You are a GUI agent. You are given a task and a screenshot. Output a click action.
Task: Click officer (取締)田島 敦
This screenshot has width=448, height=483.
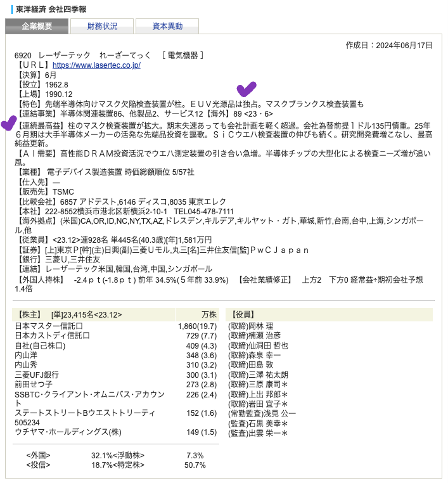tap(251, 364)
